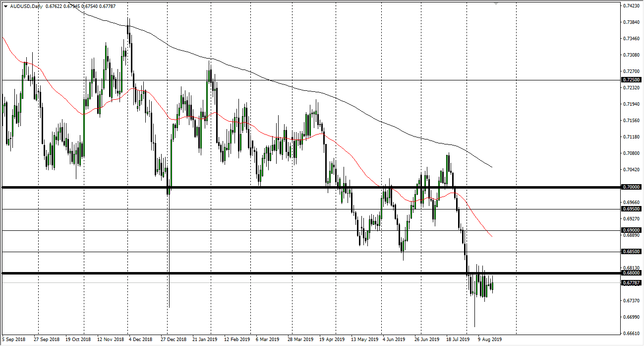The width and height of the screenshot is (644, 346).
Task: Click the 0.66610 value on price scale
Action: 631,334
